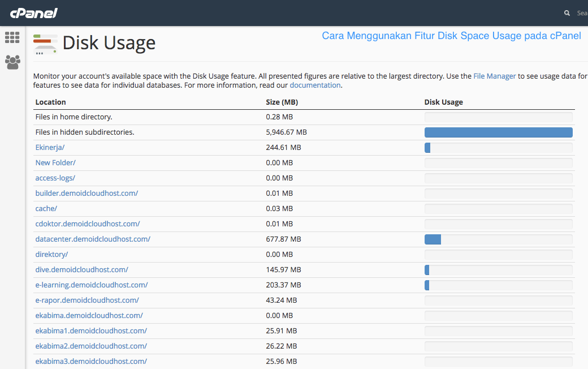The height and width of the screenshot is (369, 588).
Task: Open the documentation link
Action: click(315, 85)
